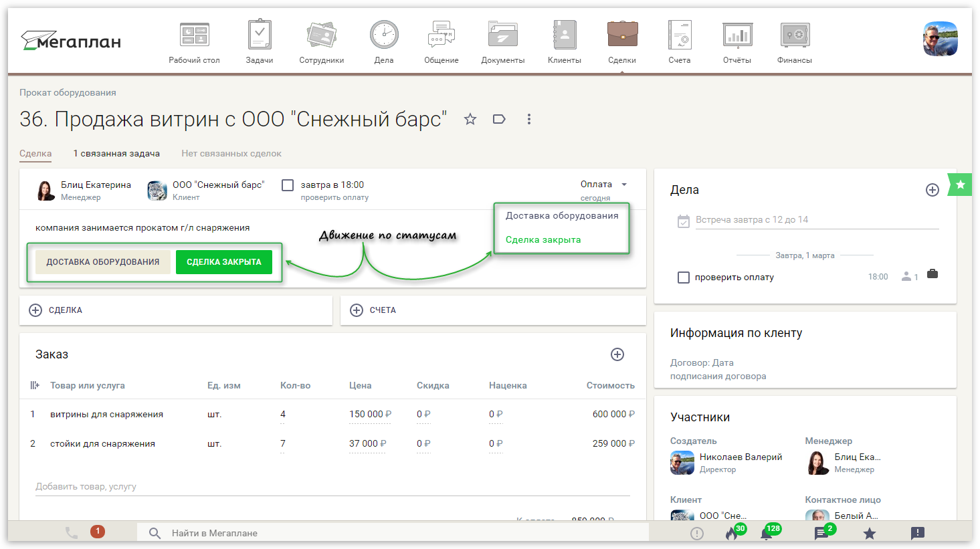
Task: Open the Документы folder section
Action: [x=503, y=43]
